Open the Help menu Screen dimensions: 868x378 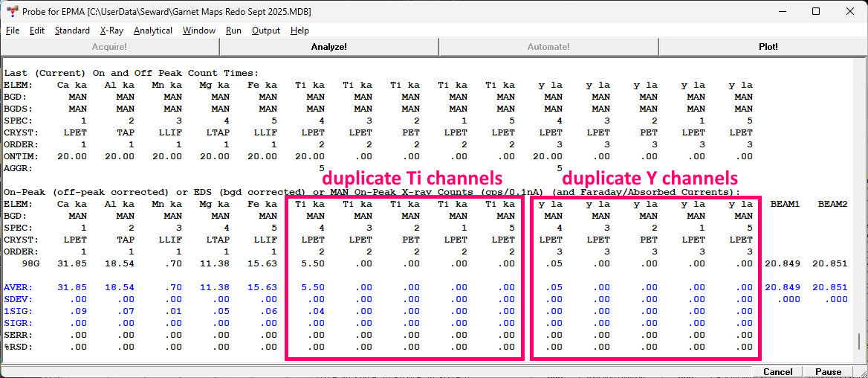point(299,31)
